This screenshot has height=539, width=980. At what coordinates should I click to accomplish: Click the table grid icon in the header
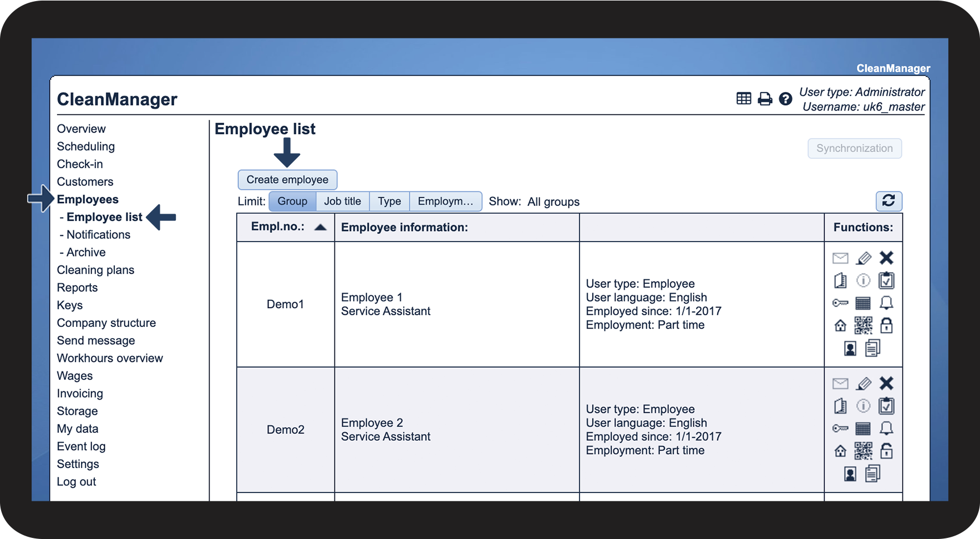(x=744, y=99)
